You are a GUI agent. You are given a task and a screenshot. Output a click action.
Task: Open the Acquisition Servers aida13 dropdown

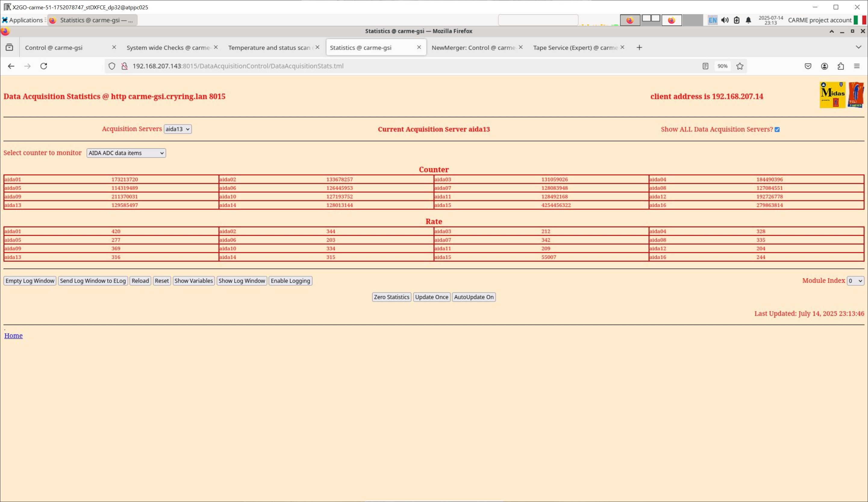click(177, 129)
